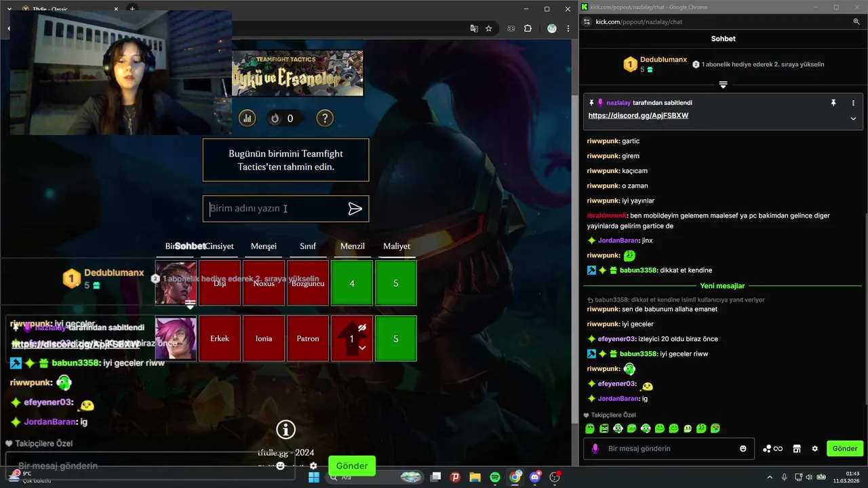This screenshot has width=868, height=488.
Task: Open the Windows Start button
Action: pos(314,477)
